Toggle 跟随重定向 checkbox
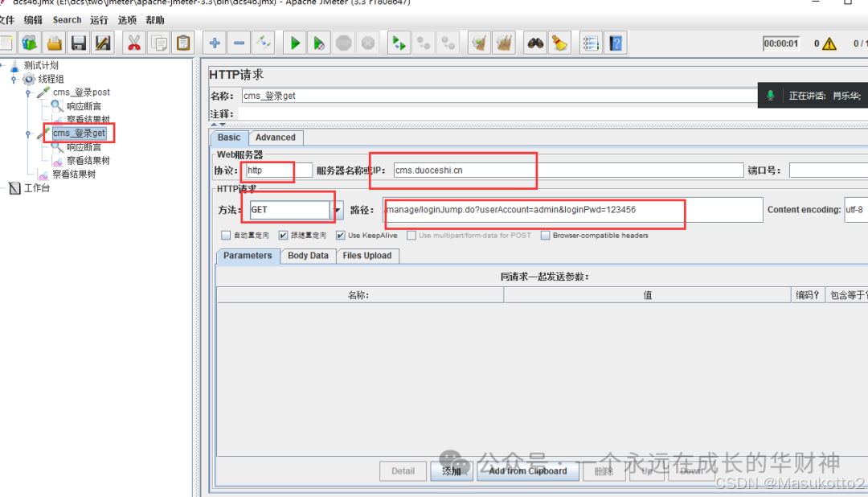The width and height of the screenshot is (868, 497). pyautogui.click(x=284, y=236)
